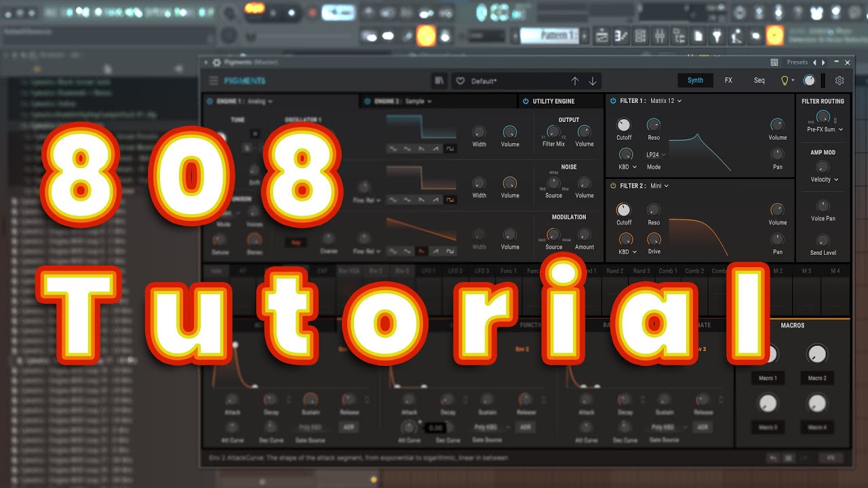Click the Voice Pan knob
The height and width of the screenshot is (488, 868).
pos(823,206)
